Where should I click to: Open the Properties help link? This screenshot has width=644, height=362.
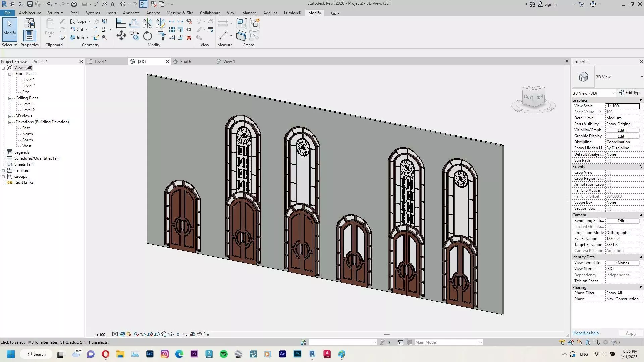pos(585,333)
